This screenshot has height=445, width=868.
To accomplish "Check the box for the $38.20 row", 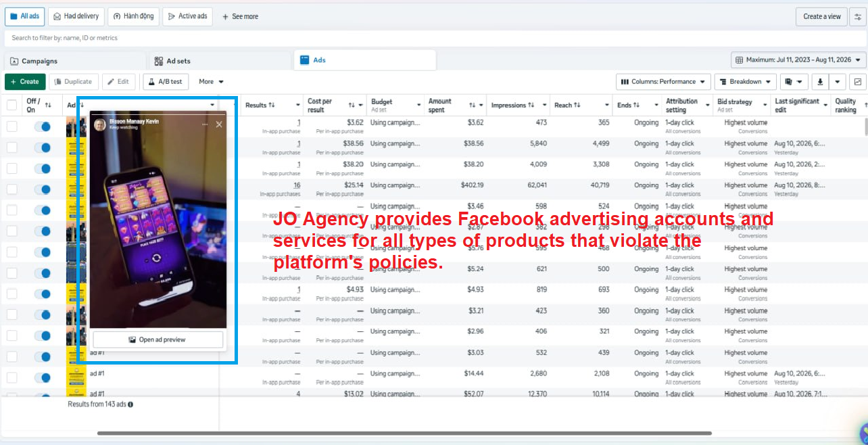I will [11, 168].
